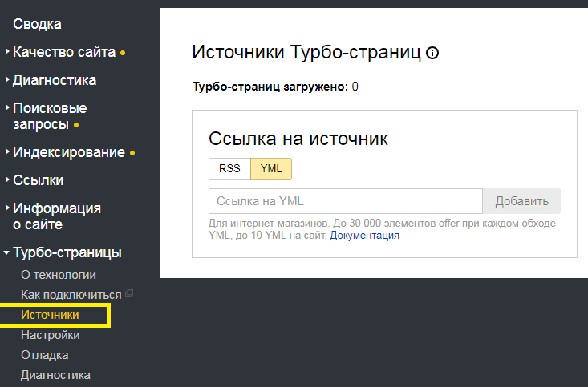Select Источники in Турбо-страницы submenu
The height and width of the screenshot is (387, 588).
[x=50, y=315]
